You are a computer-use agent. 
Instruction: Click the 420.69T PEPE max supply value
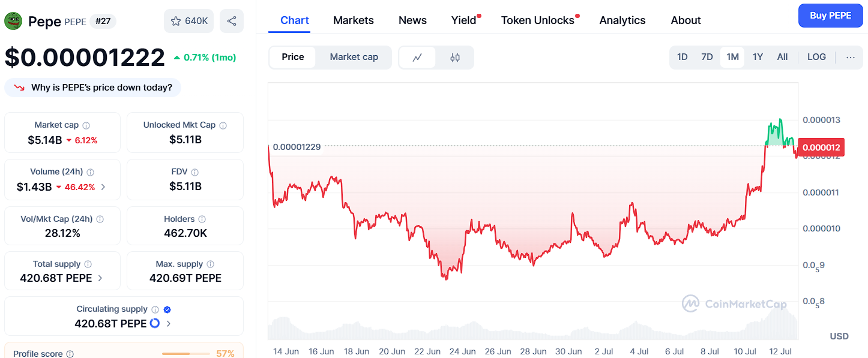coord(185,278)
